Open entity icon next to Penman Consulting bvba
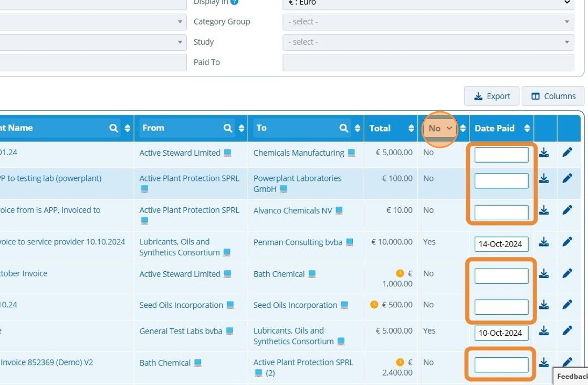The height and width of the screenshot is (385, 588). (349, 242)
